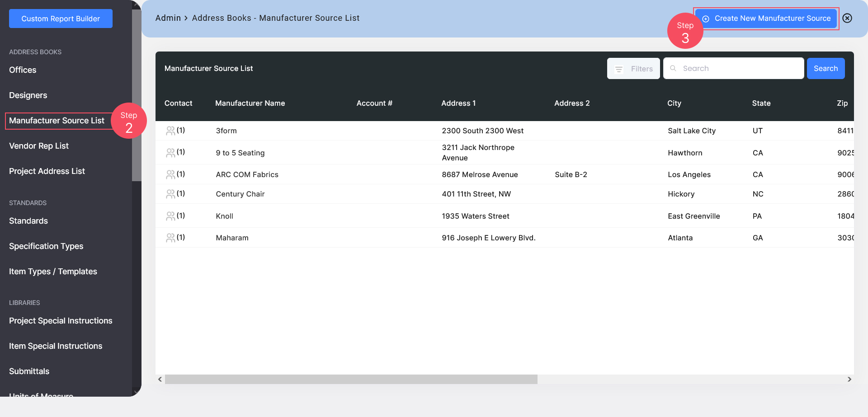Click Los Angeles city cell
The height and width of the screenshot is (417, 868).
[689, 174]
